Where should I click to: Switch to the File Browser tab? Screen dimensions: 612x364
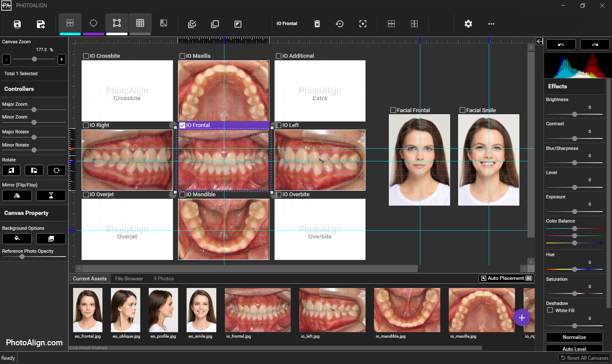[x=129, y=279]
